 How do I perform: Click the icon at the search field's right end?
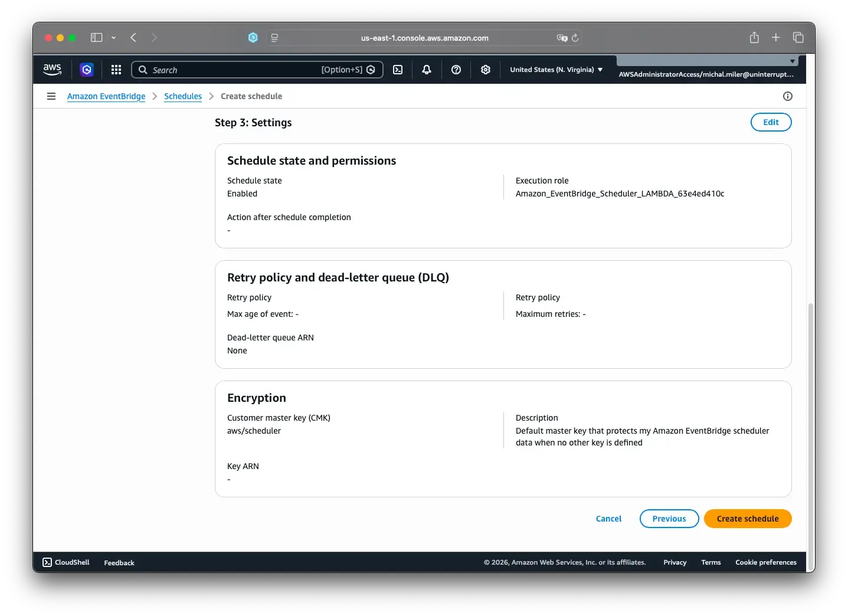point(371,70)
